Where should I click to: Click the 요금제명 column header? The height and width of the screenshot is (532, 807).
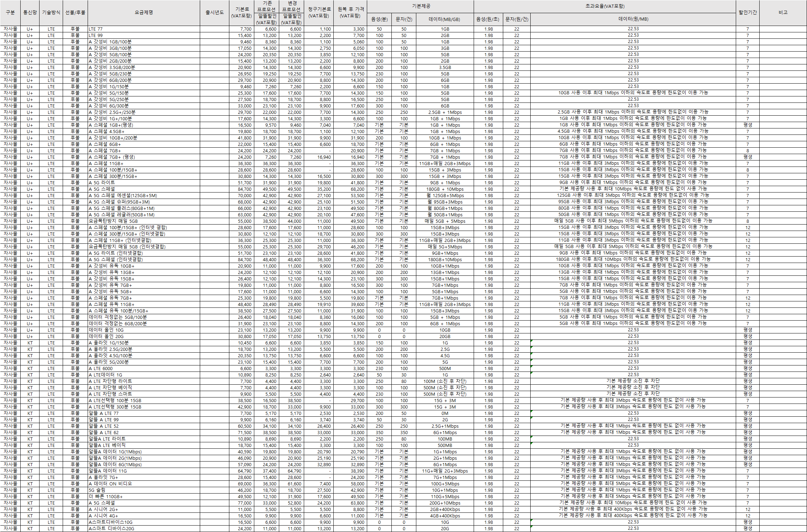[144, 12]
